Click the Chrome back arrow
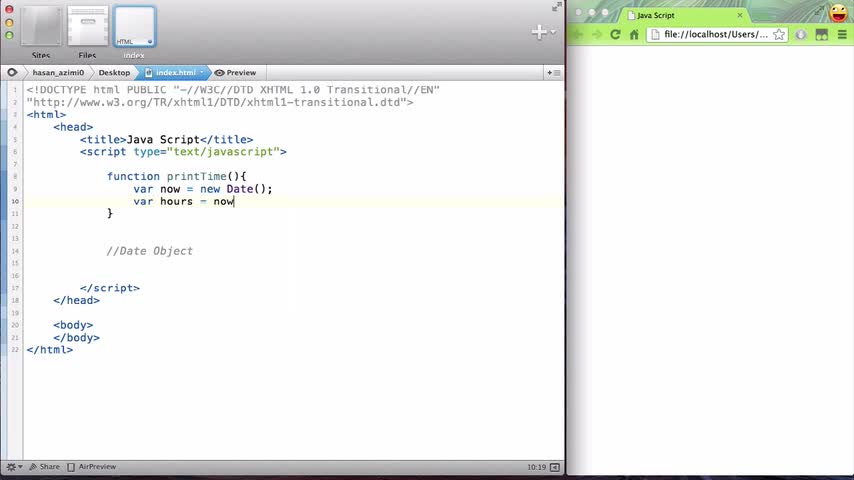This screenshot has width=854, height=480. (578, 34)
